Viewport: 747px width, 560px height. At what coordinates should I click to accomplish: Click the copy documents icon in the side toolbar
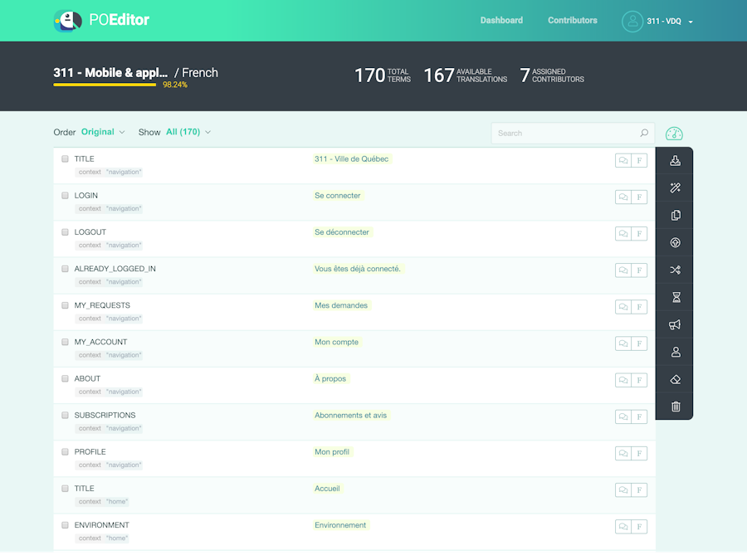[675, 215]
